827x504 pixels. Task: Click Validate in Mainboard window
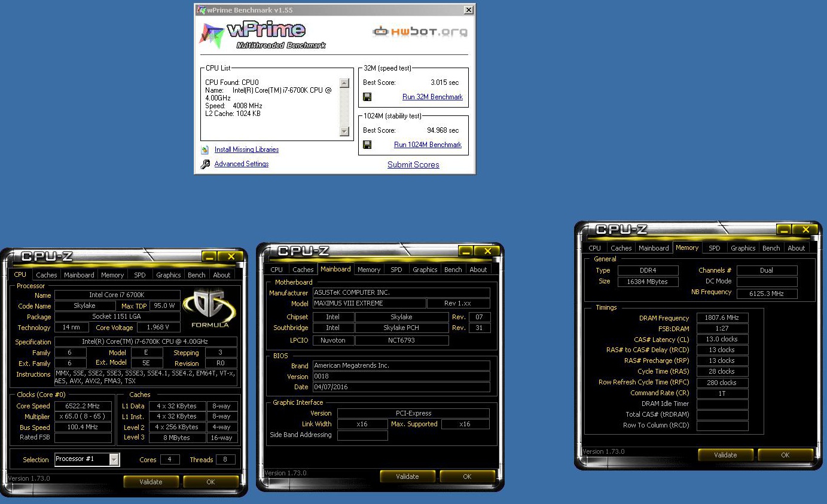coord(407,476)
